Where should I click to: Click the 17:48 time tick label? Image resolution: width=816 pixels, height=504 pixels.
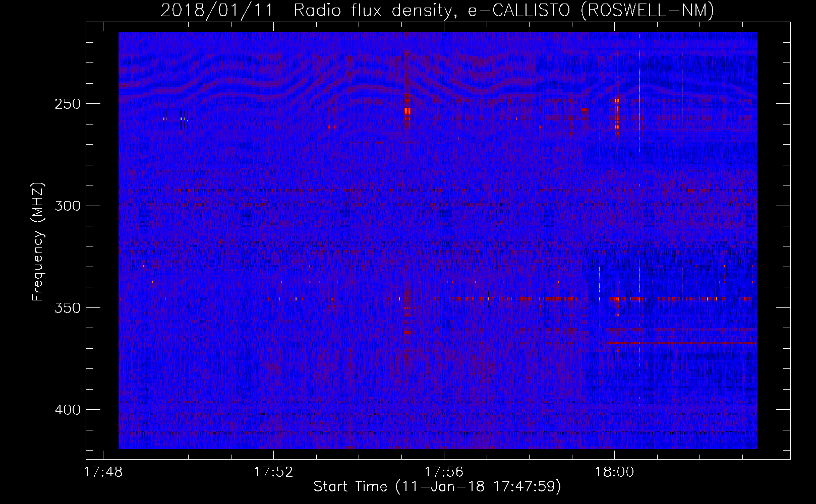[103, 472]
